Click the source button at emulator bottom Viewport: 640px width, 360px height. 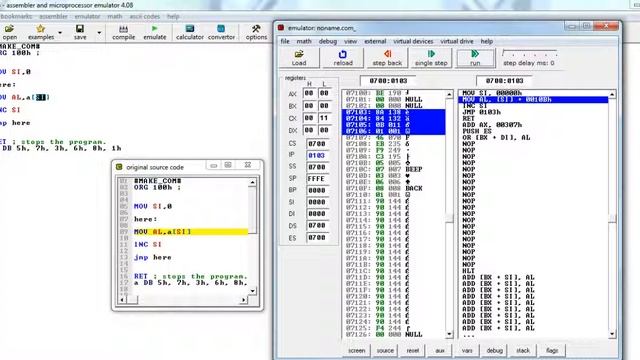[385, 350]
